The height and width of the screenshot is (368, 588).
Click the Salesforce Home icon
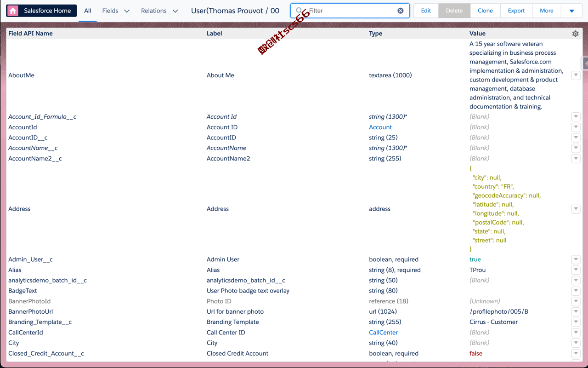tap(13, 11)
